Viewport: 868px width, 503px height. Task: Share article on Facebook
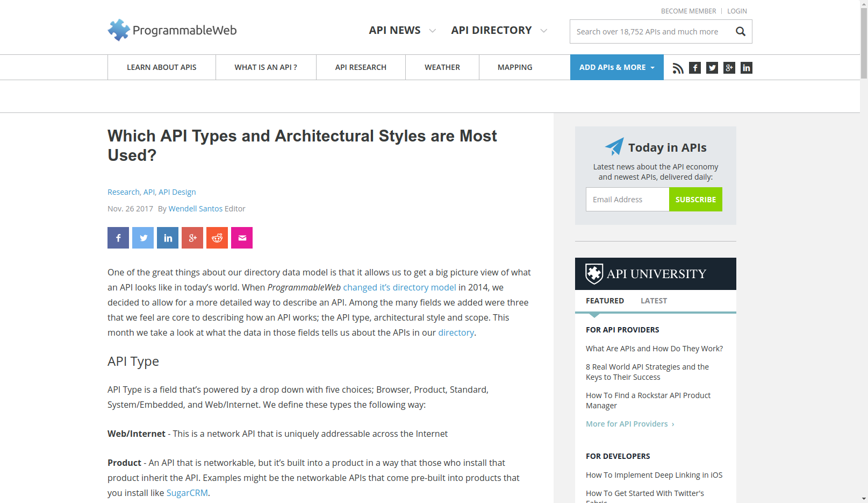pyautogui.click(x=118, y=238)
